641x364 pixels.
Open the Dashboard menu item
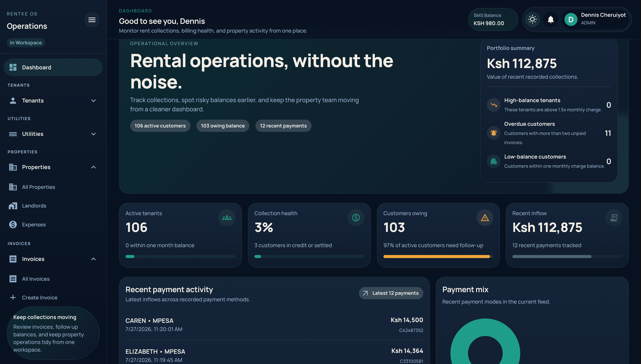tap(53, 67)
